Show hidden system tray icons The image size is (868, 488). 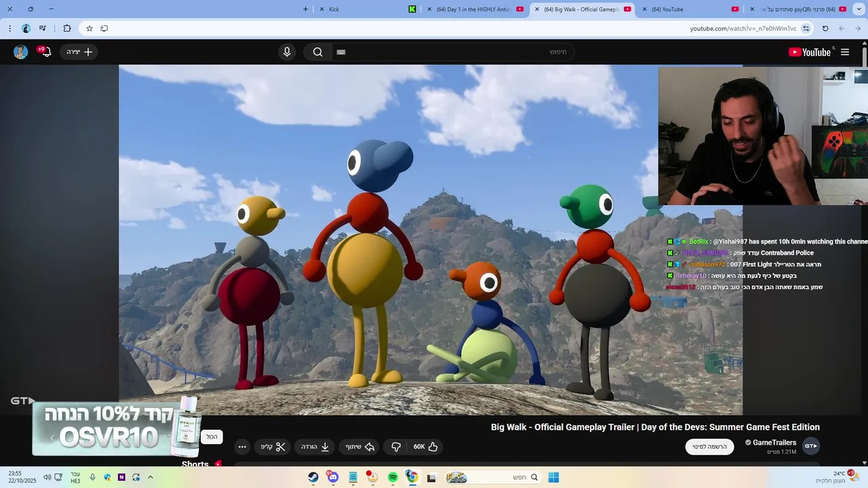click(151, 477)
